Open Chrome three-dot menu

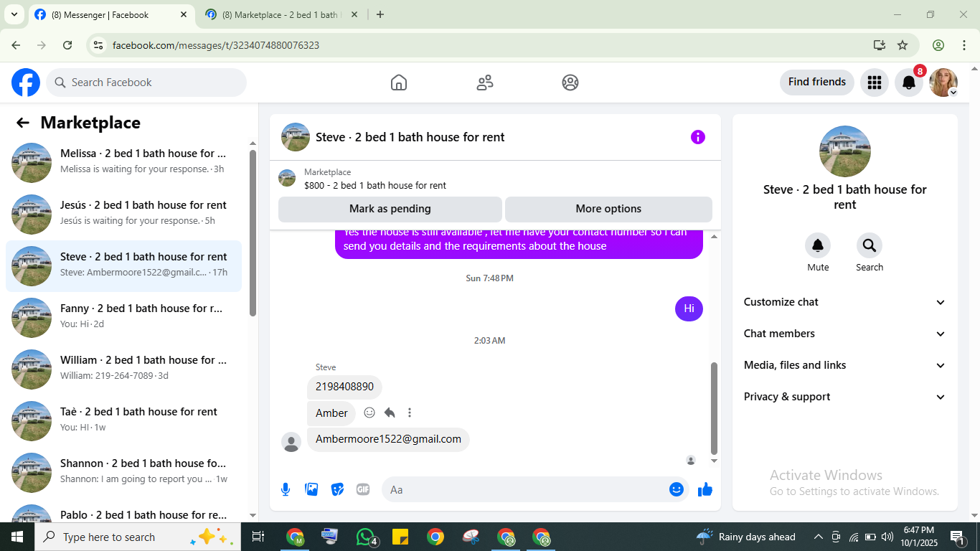coord(964,45)
